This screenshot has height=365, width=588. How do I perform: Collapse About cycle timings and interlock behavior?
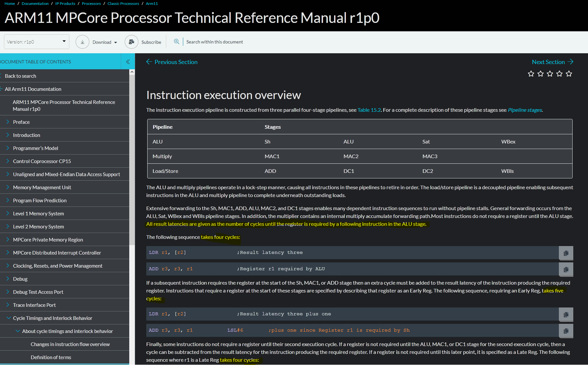pos(18,331)
